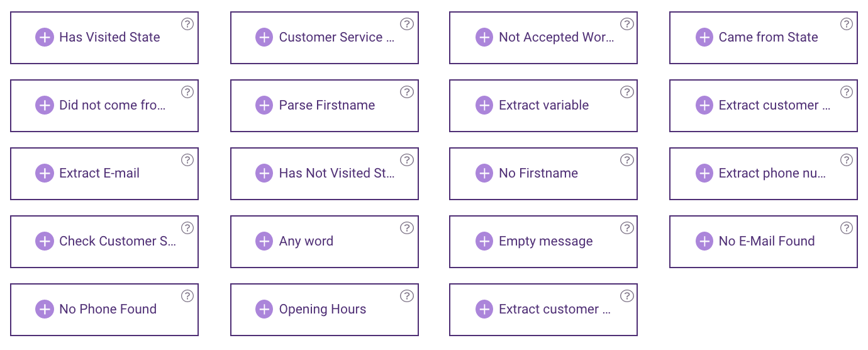
Task: Add Any word using its plus icon
Action: (264, 242)
